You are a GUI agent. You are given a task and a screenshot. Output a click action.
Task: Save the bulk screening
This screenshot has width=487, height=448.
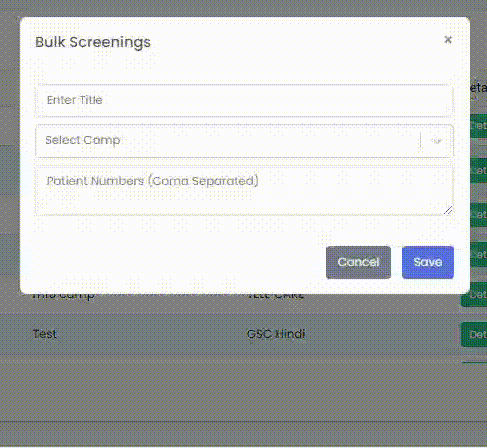(428, 262)
